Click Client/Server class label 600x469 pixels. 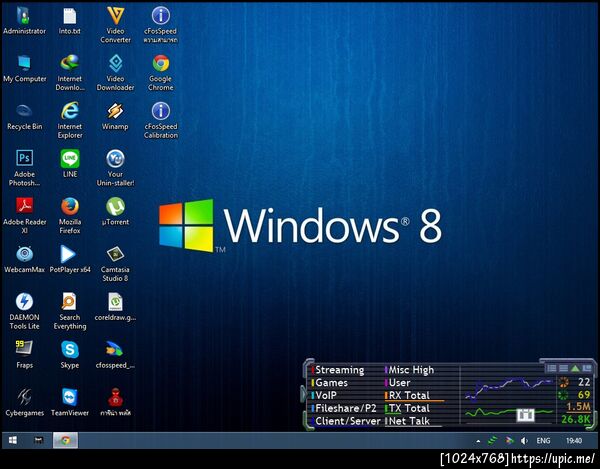[348, 421]
